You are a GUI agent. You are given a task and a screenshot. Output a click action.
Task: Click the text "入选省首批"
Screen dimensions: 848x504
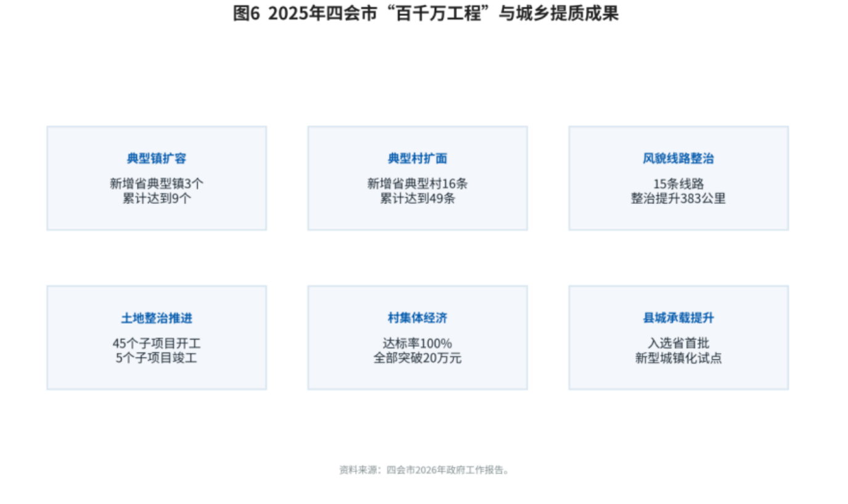coord(678,343)
